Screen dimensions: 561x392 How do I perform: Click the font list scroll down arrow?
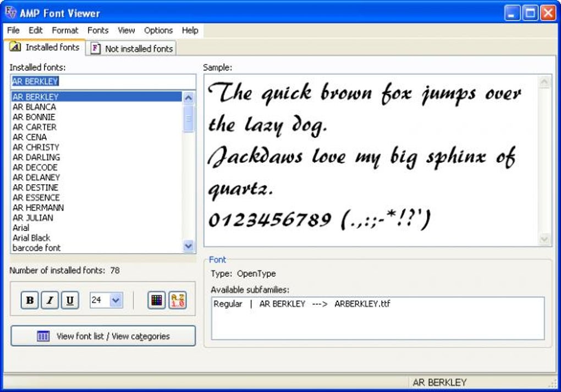[x=189, y=246]
